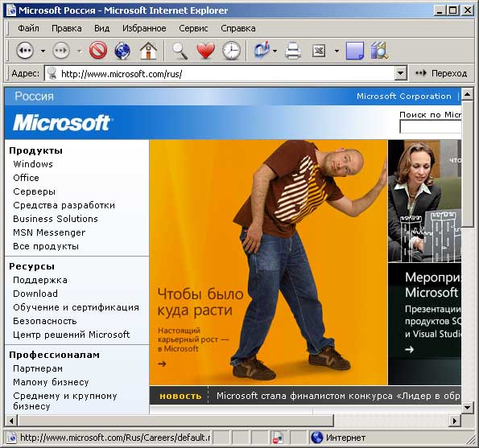Open the Office product link
This screenshot has width=479, height=448.
26,178
